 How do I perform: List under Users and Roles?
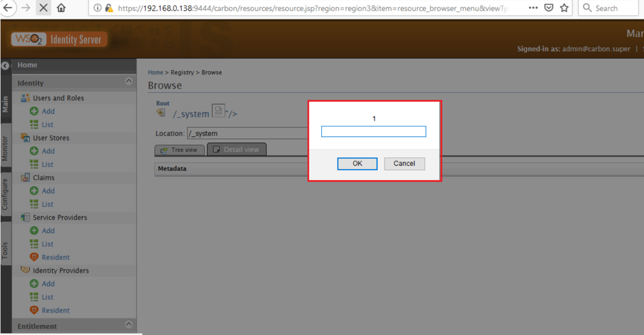tap(47, 124)
